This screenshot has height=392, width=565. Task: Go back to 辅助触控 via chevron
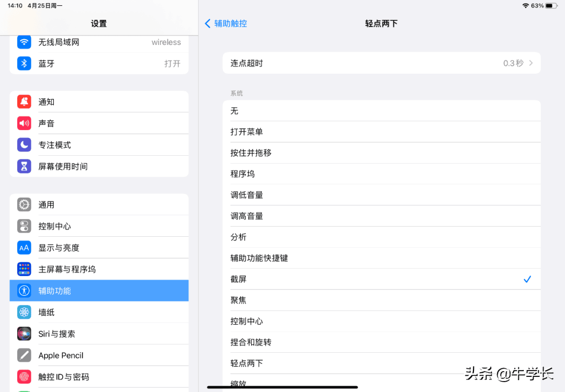coord(208,24)
